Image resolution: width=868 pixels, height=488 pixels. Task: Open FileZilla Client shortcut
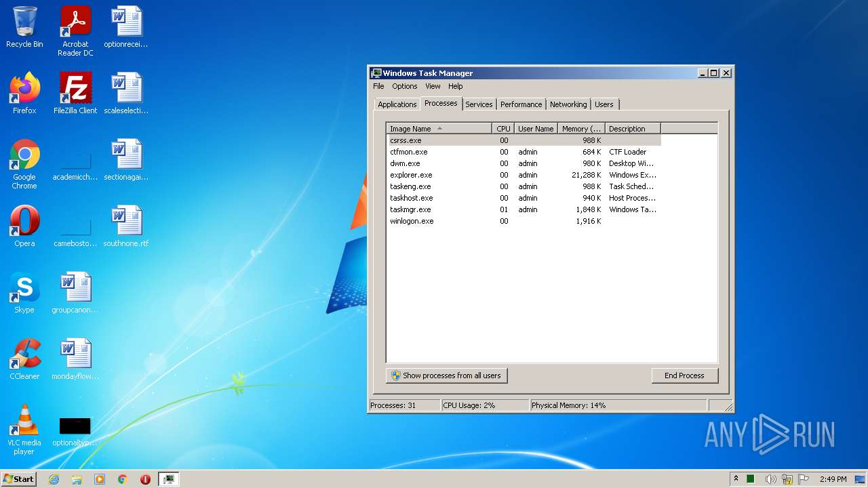75,94
